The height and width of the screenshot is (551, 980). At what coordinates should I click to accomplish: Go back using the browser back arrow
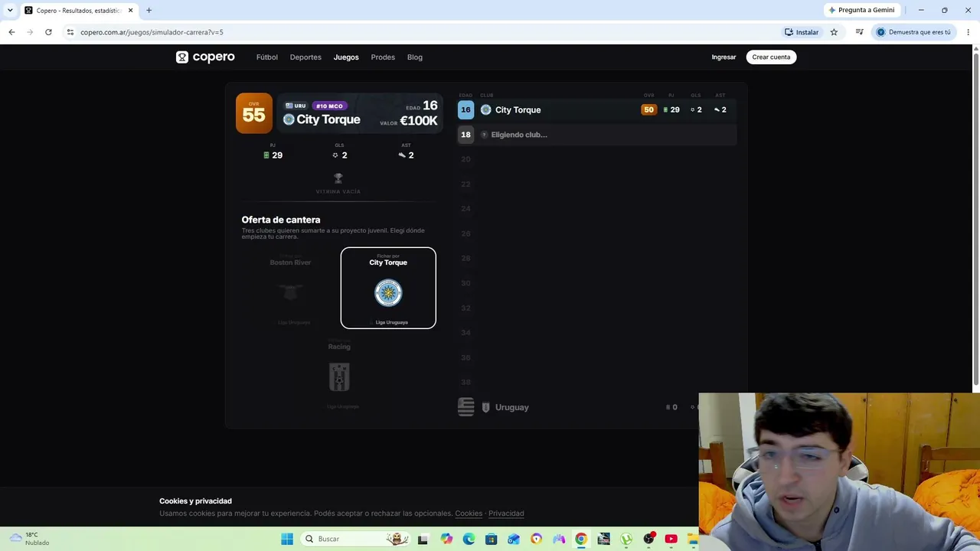tap(11, 32)
